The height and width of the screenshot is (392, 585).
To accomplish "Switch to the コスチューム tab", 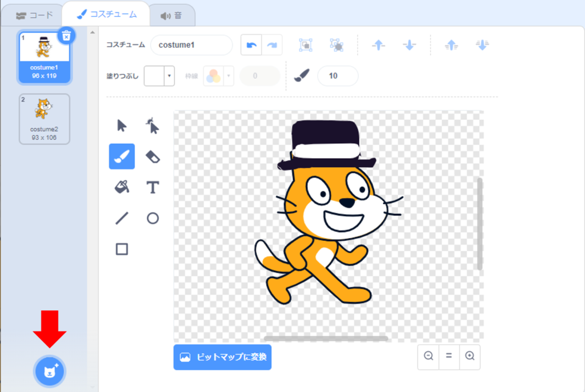I will [106, 14].
